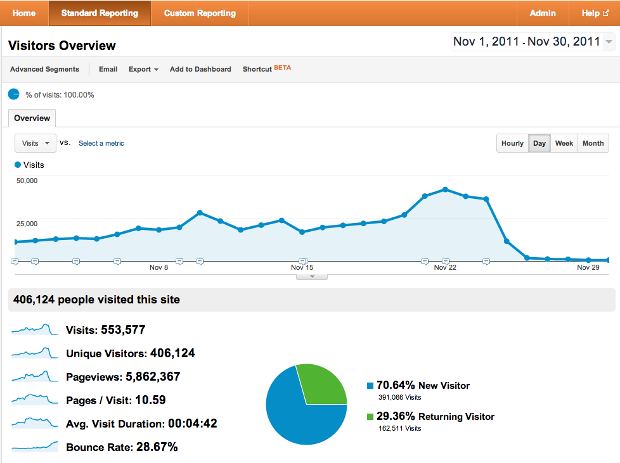This screenshot has height=463, width=620.
Task: Click the Unique Visitors sparkline icon
Action: [x=34, y=353]
